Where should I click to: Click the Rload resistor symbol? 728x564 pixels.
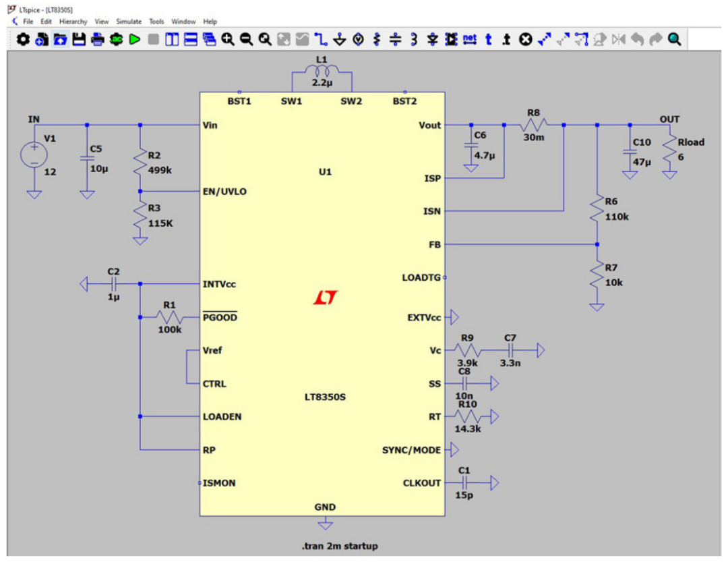click(x=669, y=148)
